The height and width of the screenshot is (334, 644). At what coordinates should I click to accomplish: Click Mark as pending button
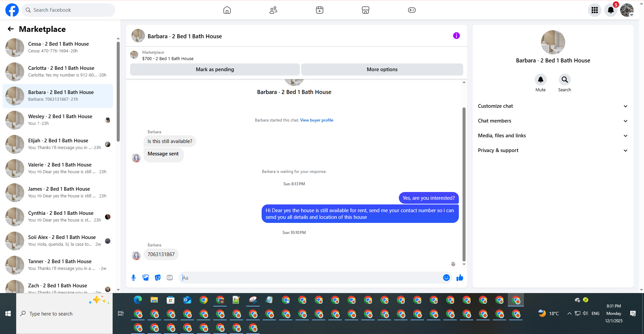215,69
